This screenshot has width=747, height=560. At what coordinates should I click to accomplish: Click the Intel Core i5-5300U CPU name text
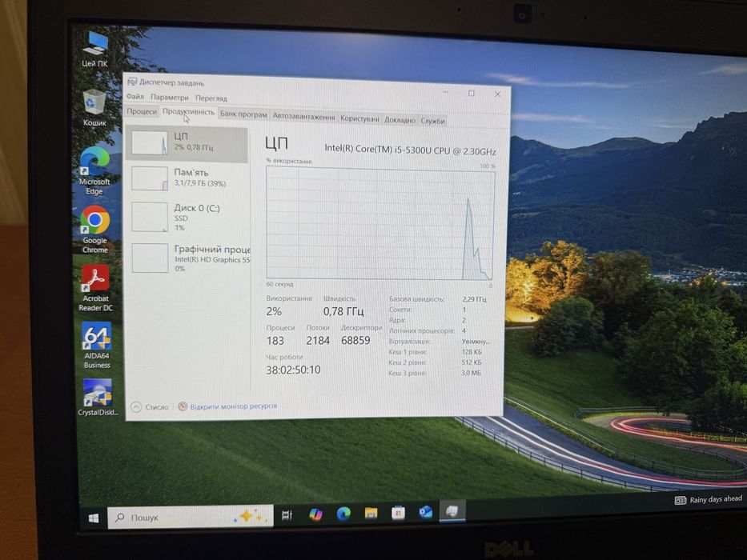[x=410, y=150]
